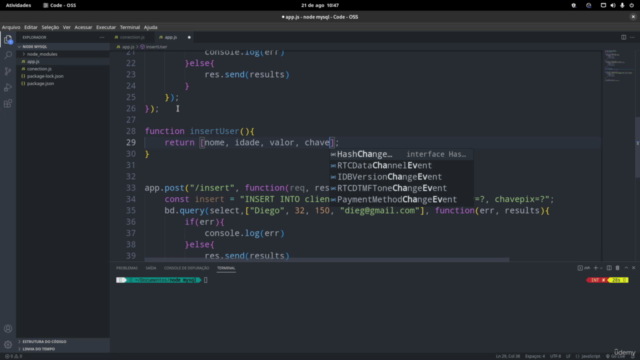Screen dimensions: 640x360
Task: Select IDBVersionChangeEvent autocomplete suggestion
Action: [x=402, y=177]
